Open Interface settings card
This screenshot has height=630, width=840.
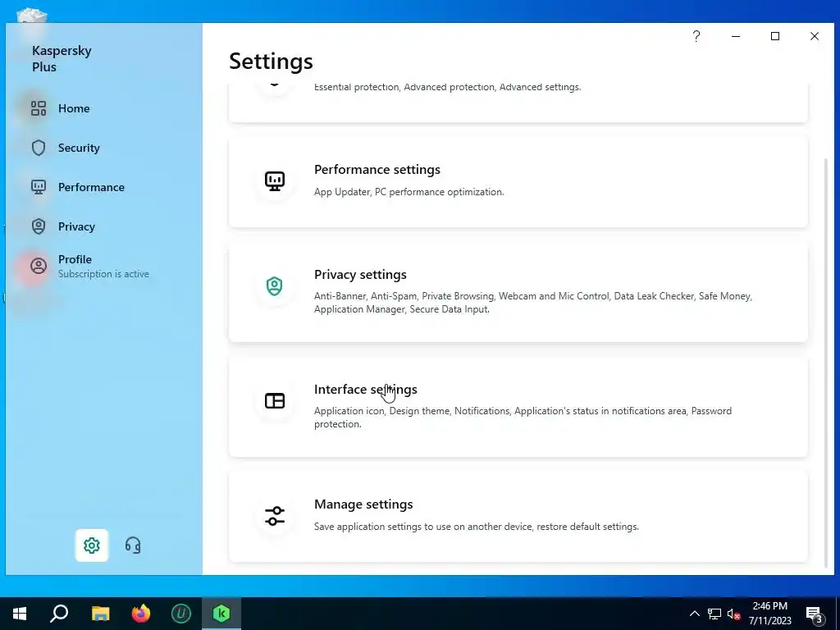click(518, 406)
